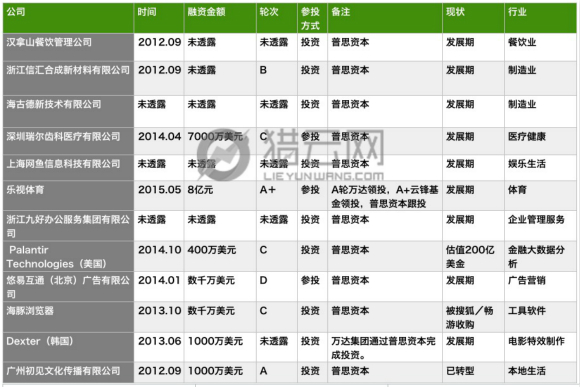Click the 轮次 column header
This screenshot has height=387, width=580.
[x=277, y=18]
